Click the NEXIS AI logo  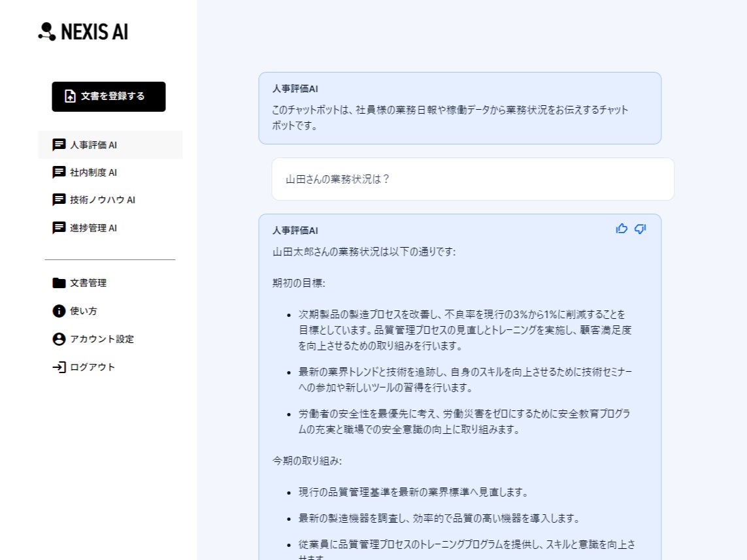[84, 32]
